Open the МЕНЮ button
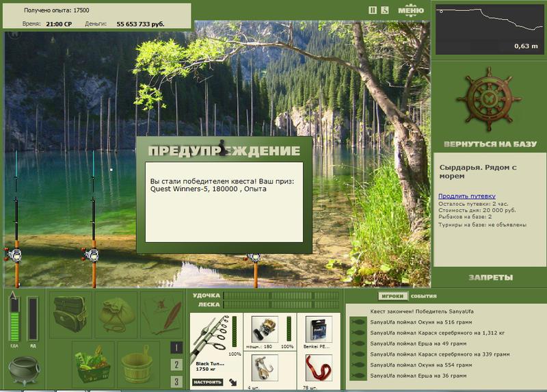Image resolution: width=547 pixels, height=392 pixels. click(411, 10)
